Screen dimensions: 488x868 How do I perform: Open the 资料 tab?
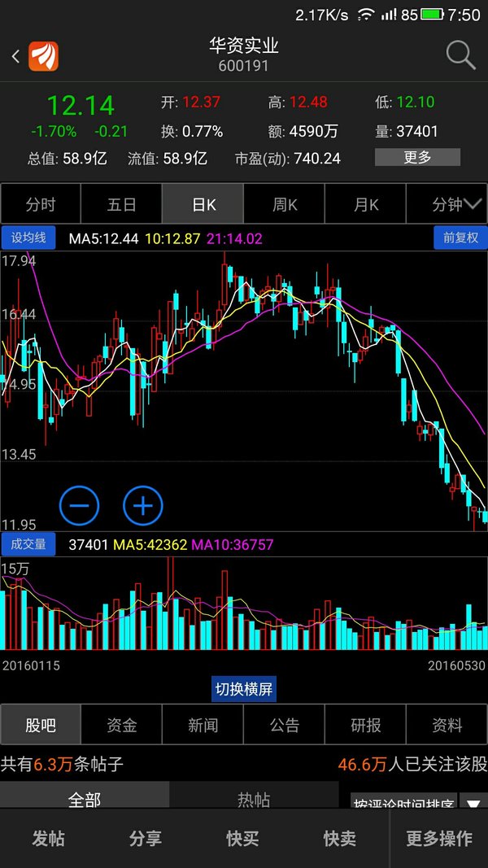(447, 725)
